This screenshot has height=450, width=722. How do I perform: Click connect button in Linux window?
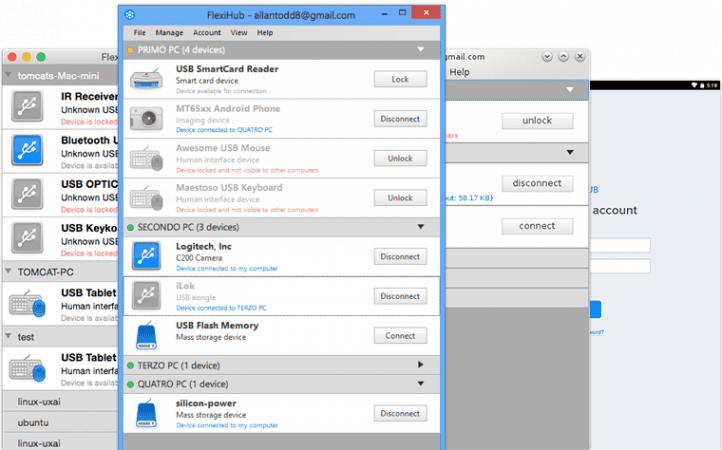pyautogui.click(x=537, y=226)
